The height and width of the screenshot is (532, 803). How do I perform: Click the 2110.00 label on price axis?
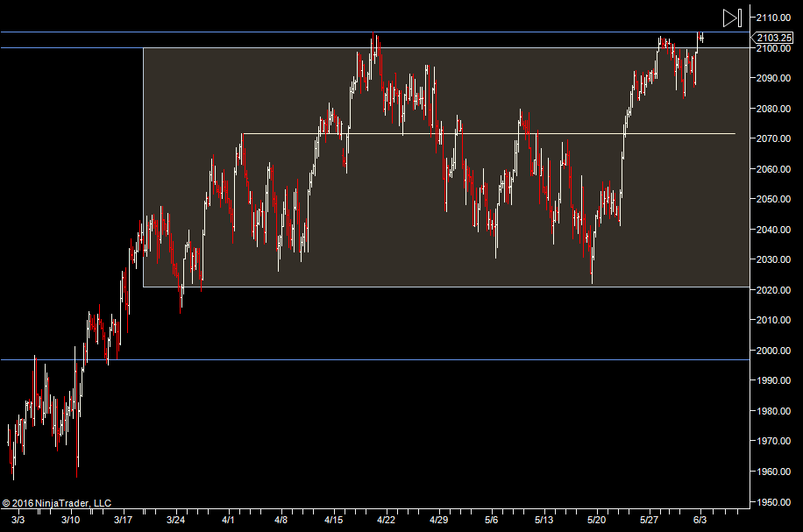[776, 18]
